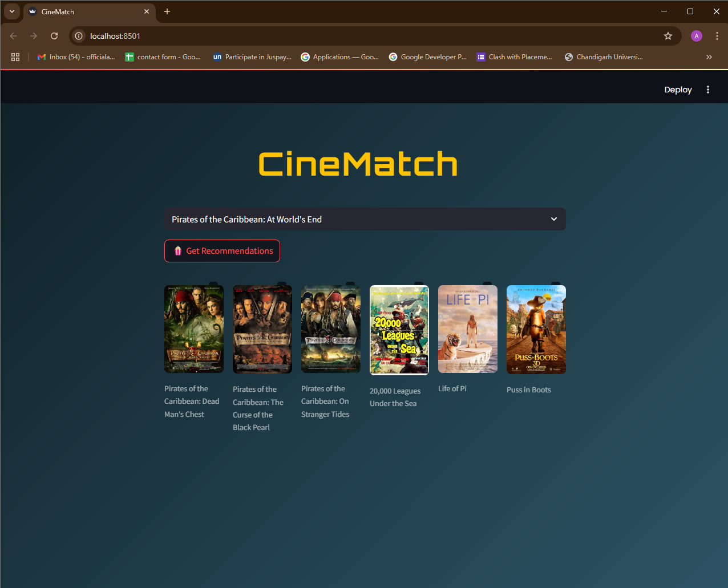Screen dimensions: 728x588
Task: Click the On Stranger Tides poster
Action: (331, 329)
